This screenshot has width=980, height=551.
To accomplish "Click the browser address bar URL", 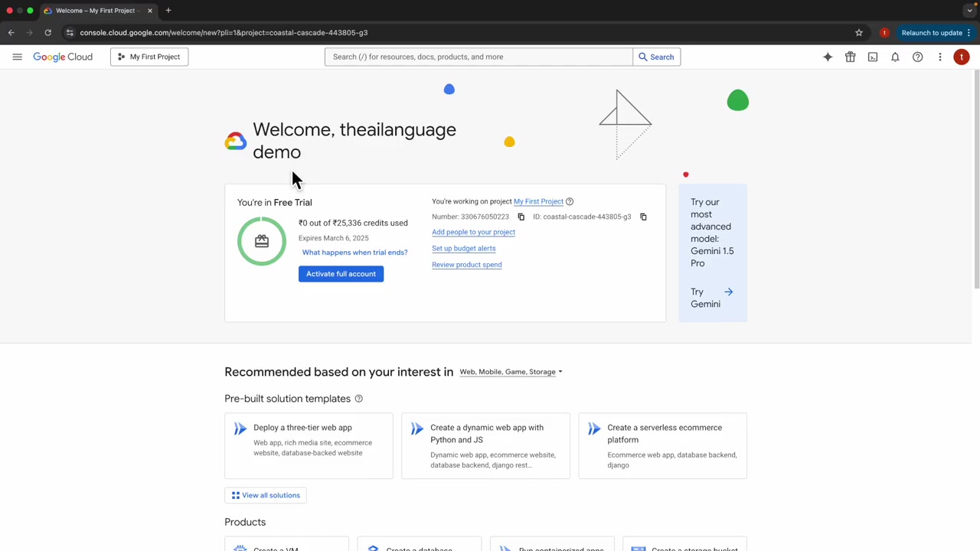I will point(224,33).
